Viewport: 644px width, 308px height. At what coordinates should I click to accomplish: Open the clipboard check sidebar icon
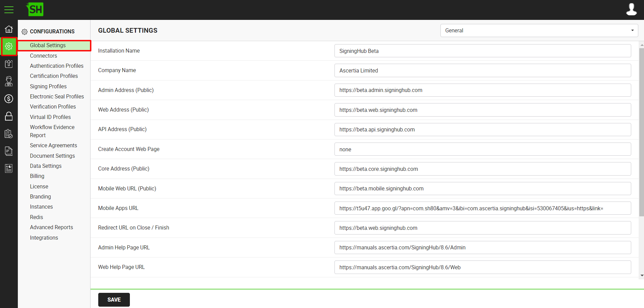[x=9, y=134]
